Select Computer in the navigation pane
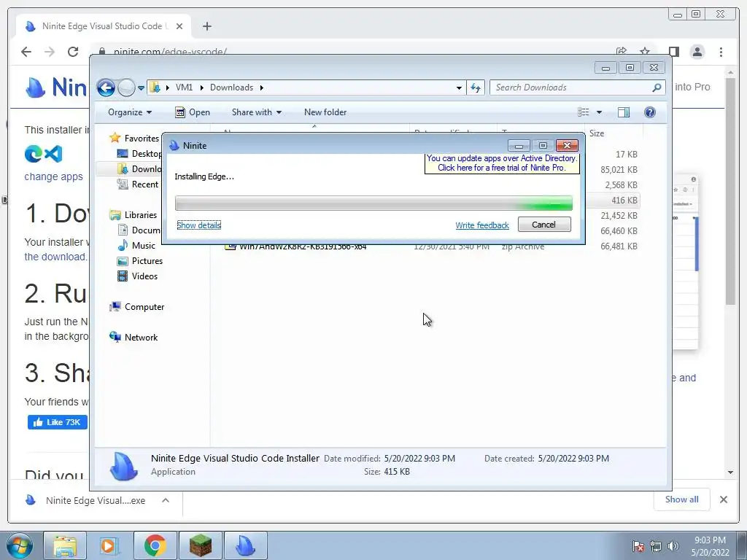The height and width of the screenshot is (560, 747). [137, 307]
